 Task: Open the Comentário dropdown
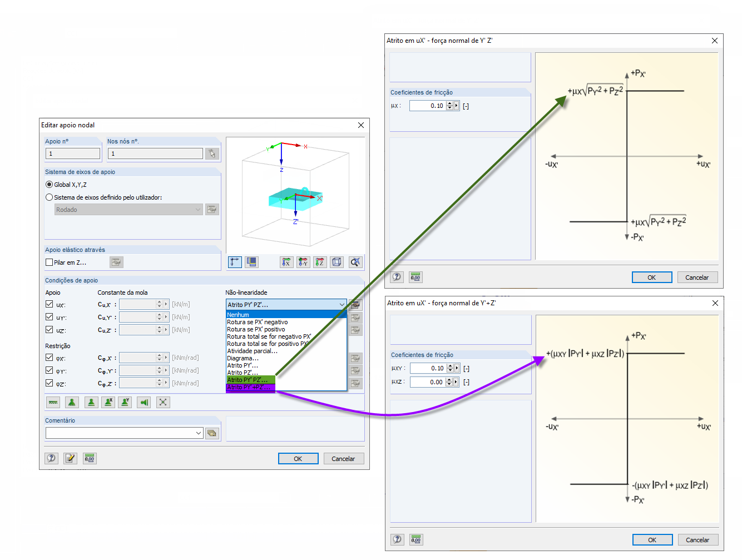199,433
